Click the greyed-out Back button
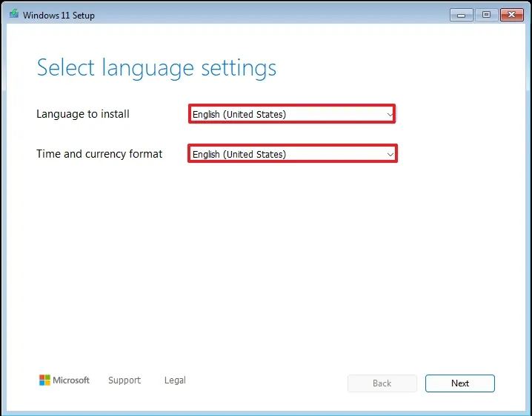Viewport: 532px width, 416px height. 382,383
